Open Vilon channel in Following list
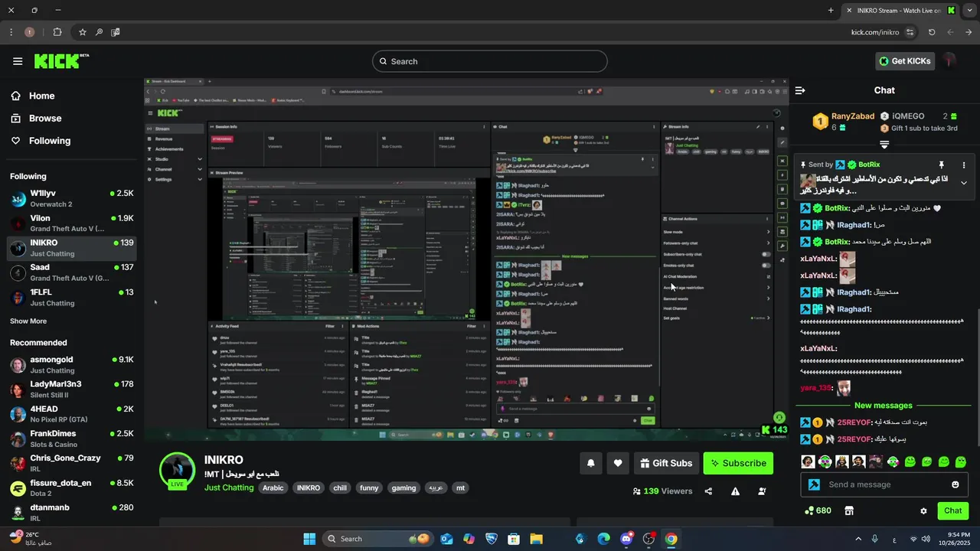The image size is (980, 551). click(72, 223)
